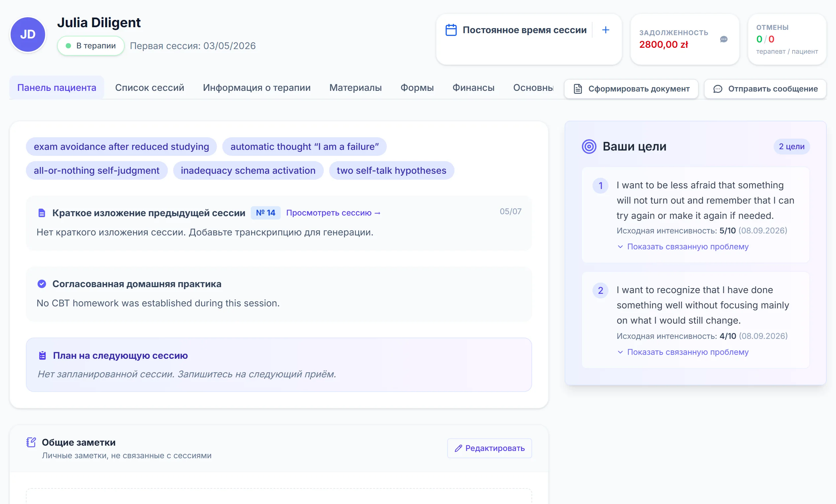The width and height of the screenshot is (836, 504).
Task: Click the 2 цели counter badge
Action: (x=792, y=147)
